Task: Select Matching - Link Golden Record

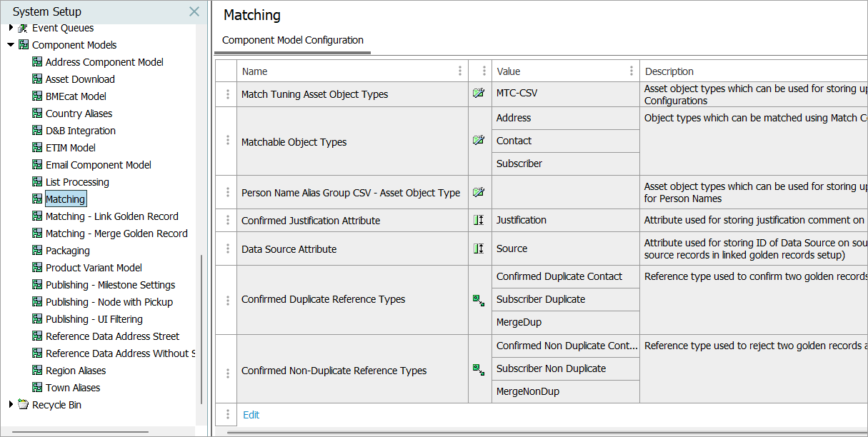Action: pos(111,216)
